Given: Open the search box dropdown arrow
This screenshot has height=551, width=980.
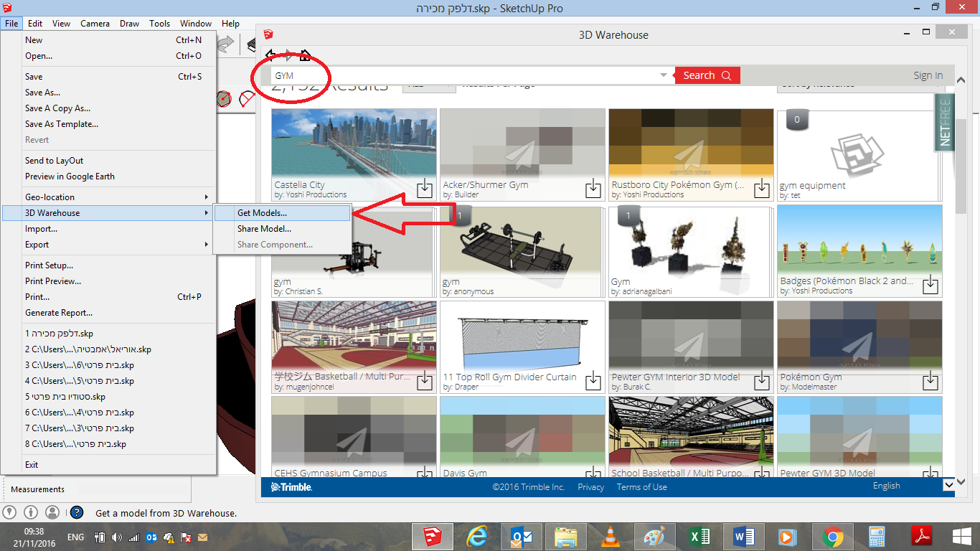Looking at the screenshot, I should pyautogui.click(x=664, y=75).
